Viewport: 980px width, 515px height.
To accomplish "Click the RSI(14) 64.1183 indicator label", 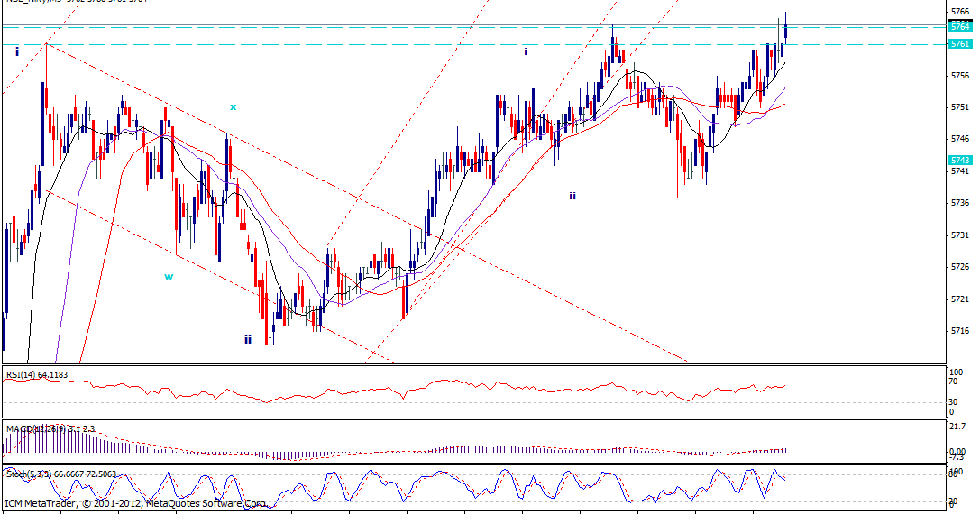I will [37, 375].
